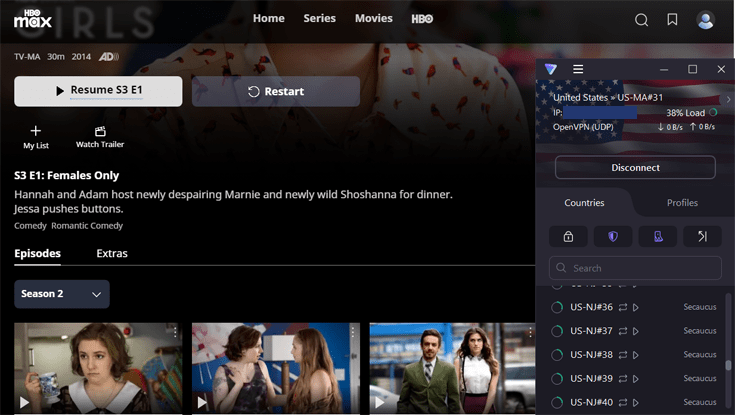Open ProtonVPN hamburger menu
735x415 pixels.
(578, 69)
